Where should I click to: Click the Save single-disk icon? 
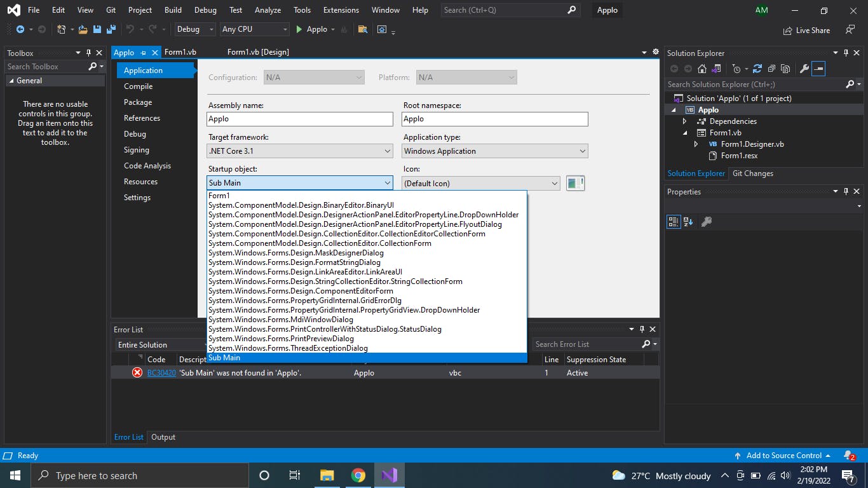pos(97,29)
